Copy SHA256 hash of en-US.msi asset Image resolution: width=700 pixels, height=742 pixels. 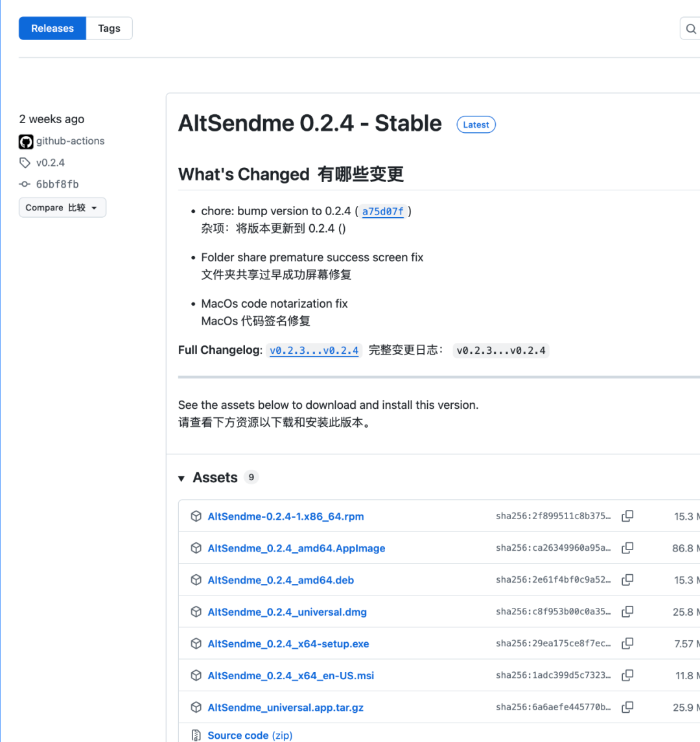627,675
